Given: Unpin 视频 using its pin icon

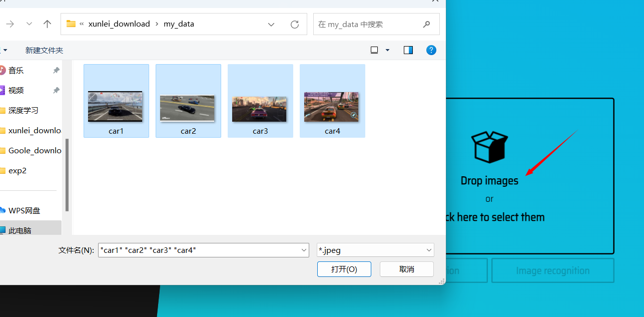Looking at the screenshot, I should click(x=56, y=91).
